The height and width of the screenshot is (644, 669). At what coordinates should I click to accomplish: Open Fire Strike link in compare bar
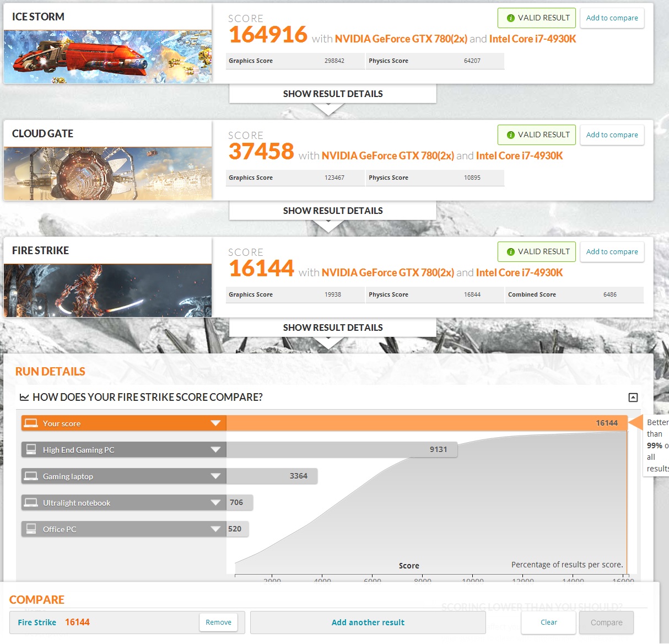[x=37, y=622]
